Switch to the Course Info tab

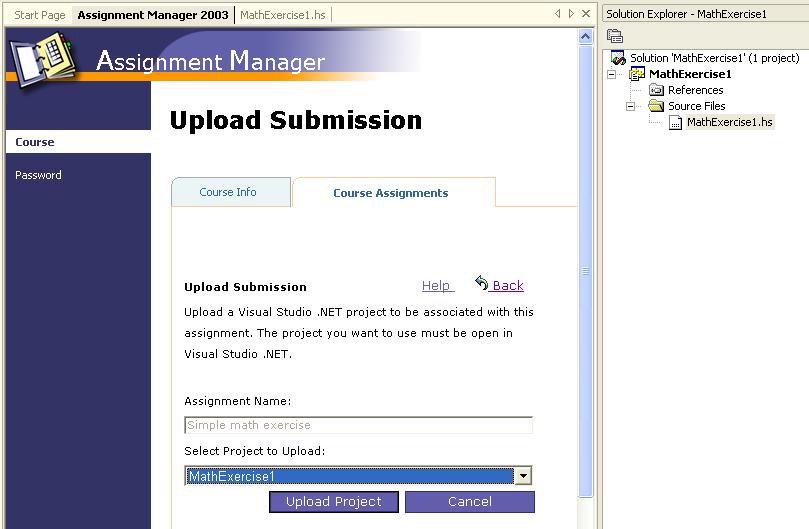click(228, 192)
